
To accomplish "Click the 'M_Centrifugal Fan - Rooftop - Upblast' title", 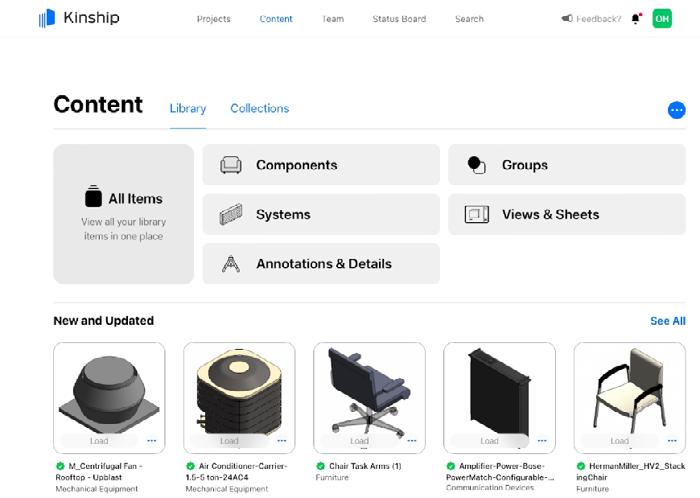I will click(x=99, y=471).
